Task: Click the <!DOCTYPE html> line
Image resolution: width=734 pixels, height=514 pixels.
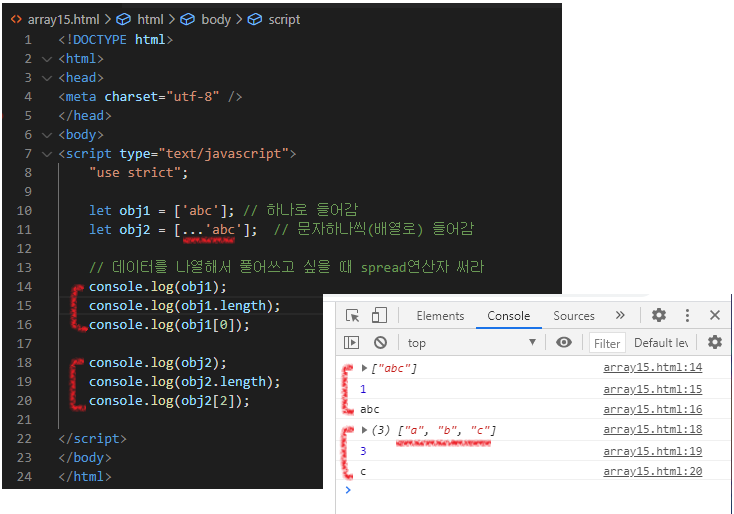Action: [116, 40]
